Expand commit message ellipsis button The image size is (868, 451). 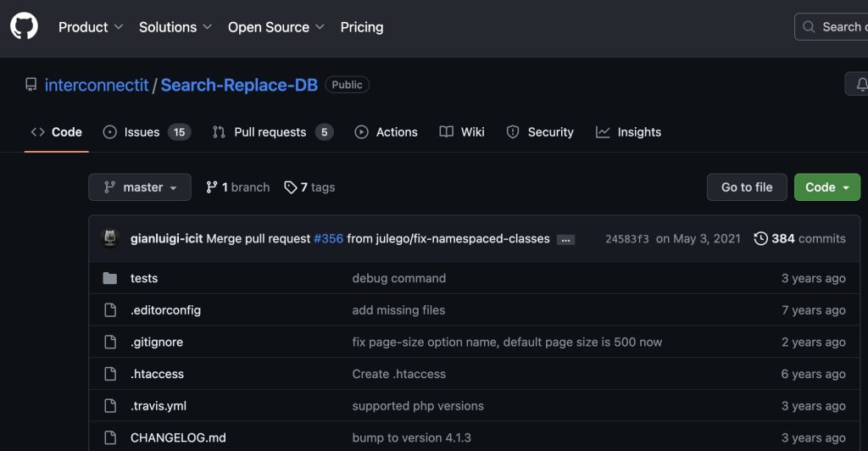565,240
